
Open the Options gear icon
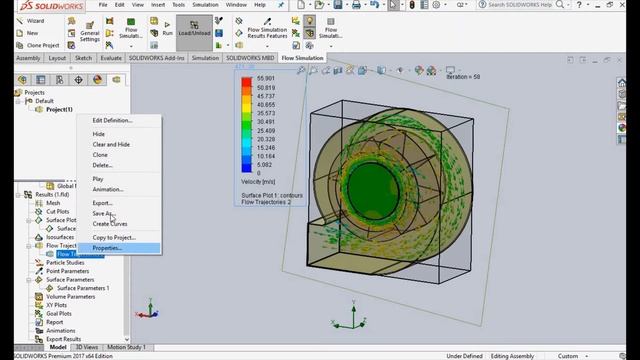436,5
